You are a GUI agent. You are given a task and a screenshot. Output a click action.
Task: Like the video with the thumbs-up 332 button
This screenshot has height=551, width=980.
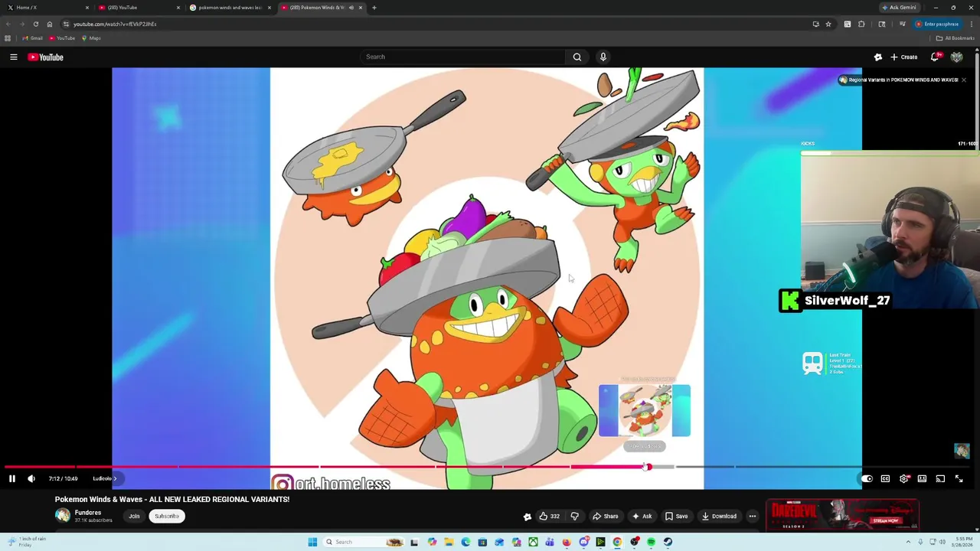550,516
